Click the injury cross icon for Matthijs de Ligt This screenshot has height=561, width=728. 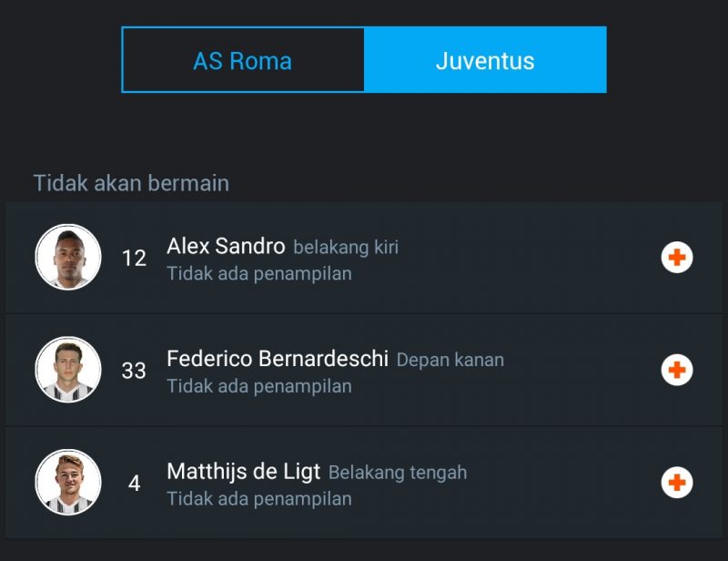(x=676, y=482)
